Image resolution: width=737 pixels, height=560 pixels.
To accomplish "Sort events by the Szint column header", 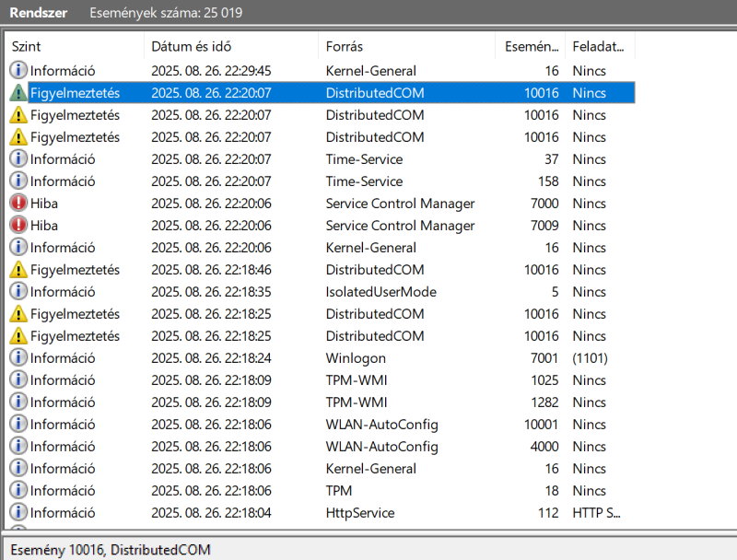I will click(x=76, y=46).
